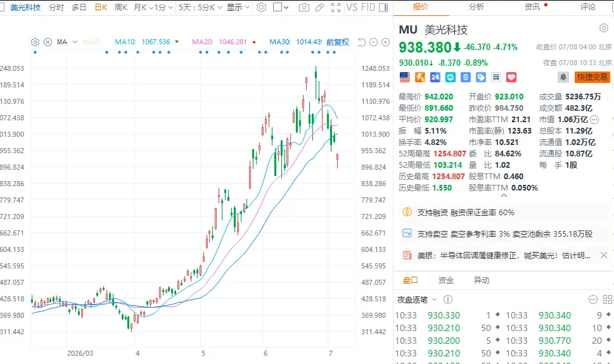This screenshot has height=364, width=614.
Task: Click the ellipsis icon next to 市值
Action: click(594, 120)
